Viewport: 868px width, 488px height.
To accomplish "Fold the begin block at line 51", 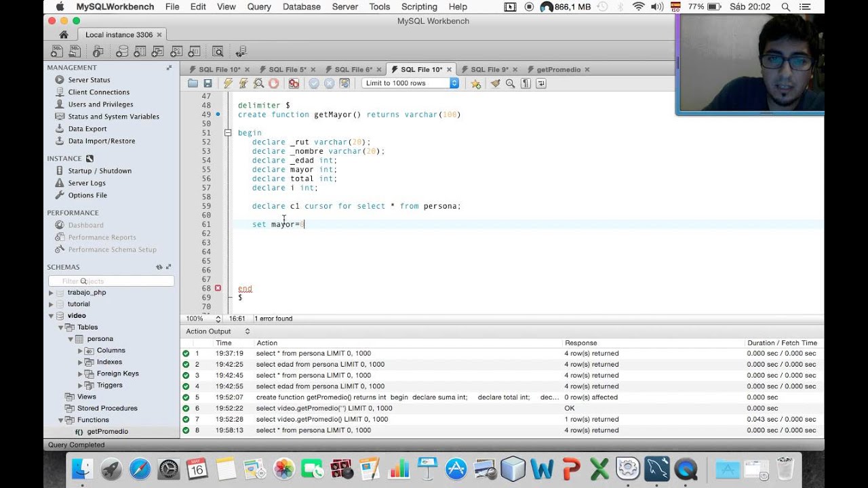I will point(229,133).
